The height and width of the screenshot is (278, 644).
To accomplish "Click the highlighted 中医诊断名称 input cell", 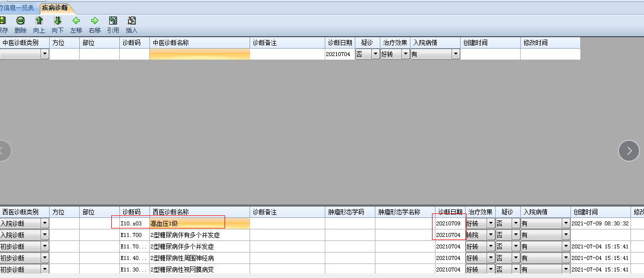I will [x=199, y=54].
